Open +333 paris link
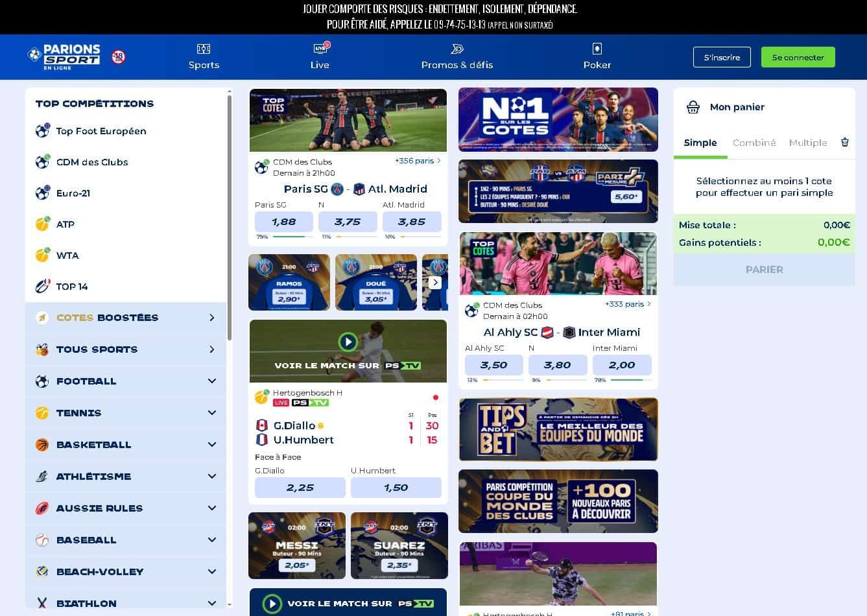867x616 pixels. click(x=628, y=304)
